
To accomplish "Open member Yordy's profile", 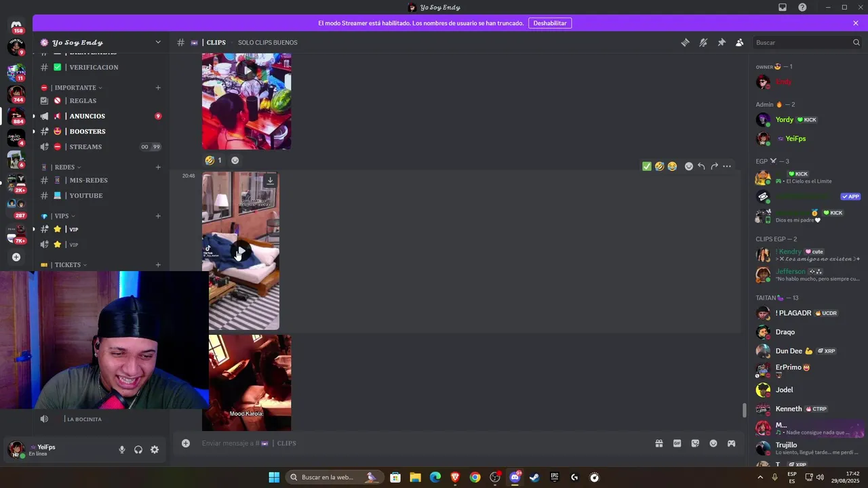I will [x=807, y=120].
